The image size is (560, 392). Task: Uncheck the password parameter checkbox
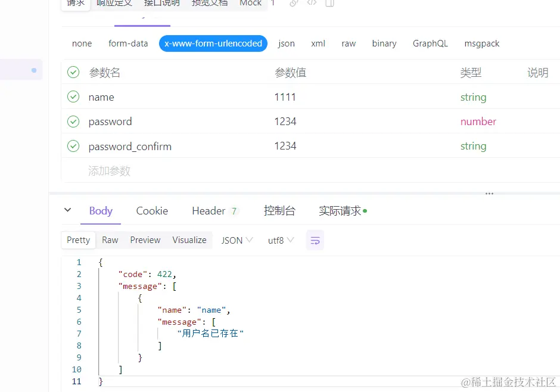coord(73,122)
